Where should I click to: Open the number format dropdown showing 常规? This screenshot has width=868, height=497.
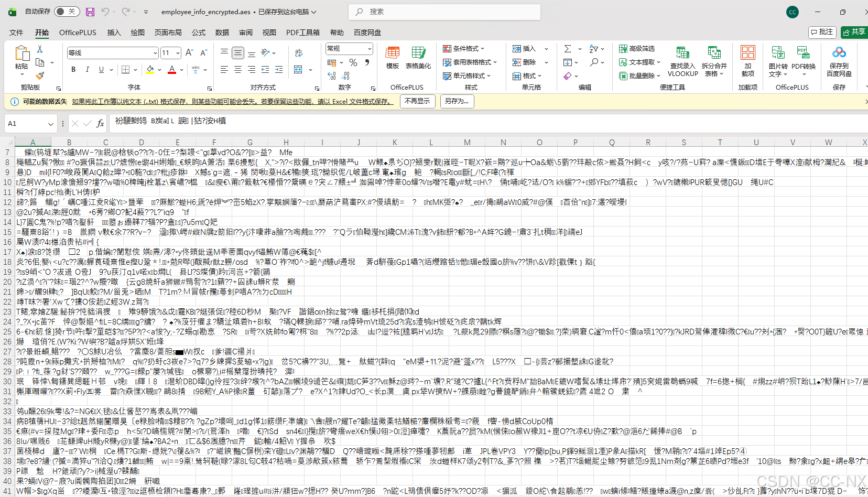coord(349,49)
